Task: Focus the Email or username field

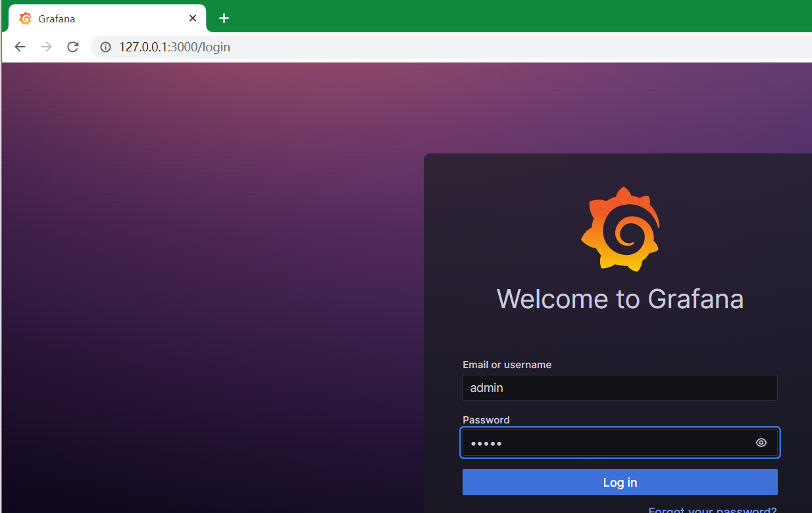Action: click(x=620, y=388)
